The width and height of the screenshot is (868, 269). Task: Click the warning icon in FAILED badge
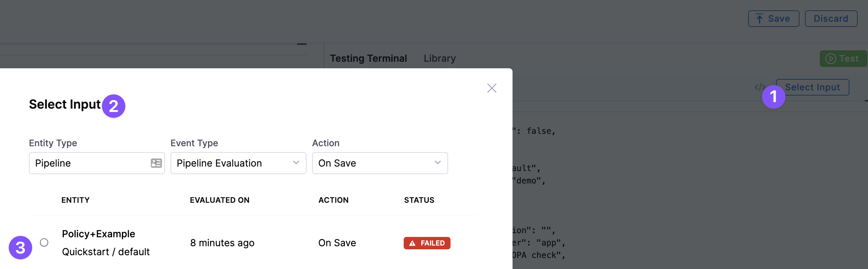412,243
